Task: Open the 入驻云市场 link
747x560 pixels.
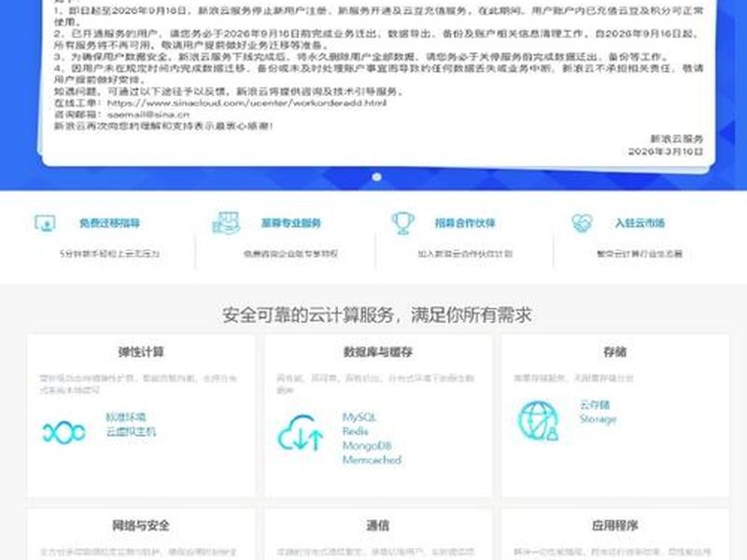Action: 640,223
